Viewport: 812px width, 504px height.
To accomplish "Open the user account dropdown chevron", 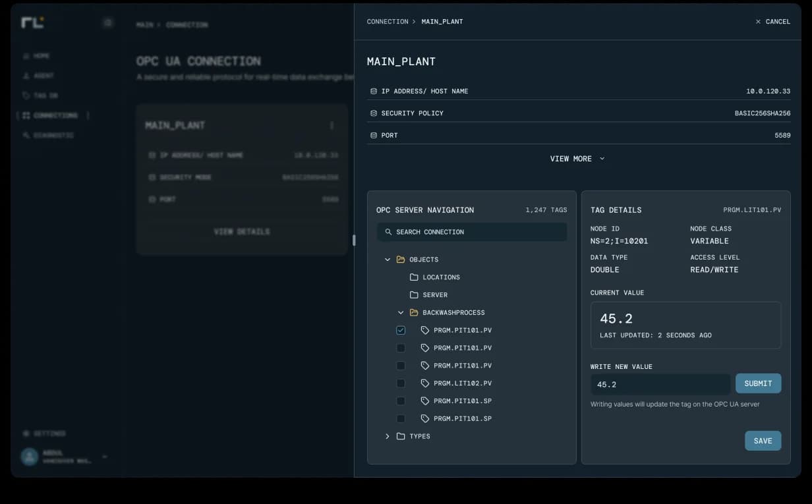I will (x=105, y=457).
